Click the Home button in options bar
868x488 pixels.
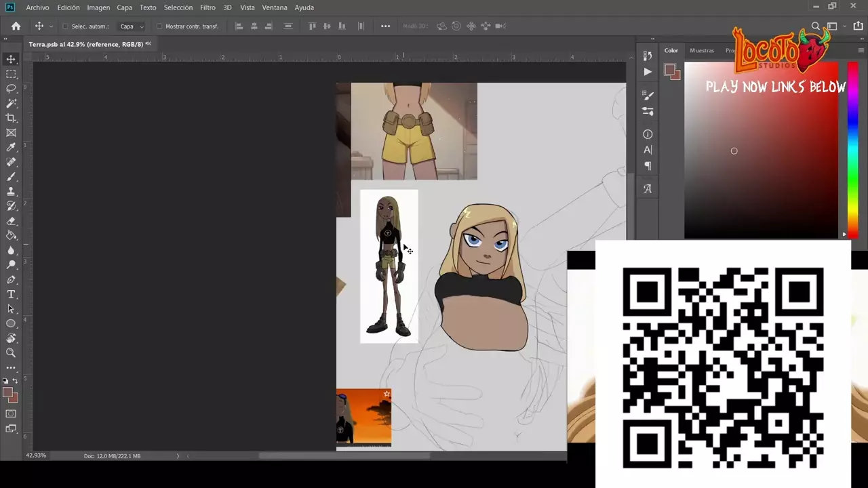[x=16, y=26]
